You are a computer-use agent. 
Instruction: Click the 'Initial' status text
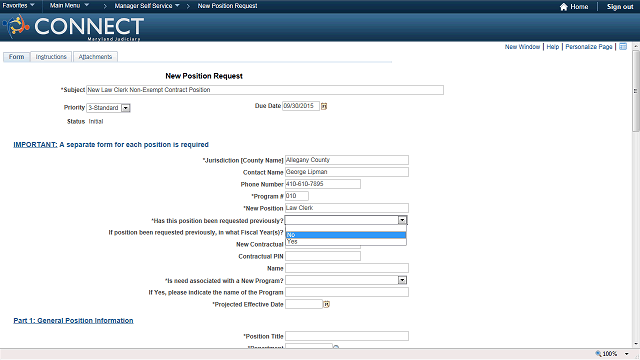pos(96,122)
